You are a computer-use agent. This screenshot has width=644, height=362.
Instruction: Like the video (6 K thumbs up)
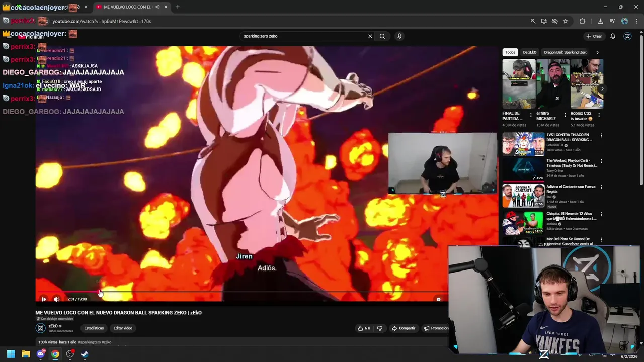(364, 328)
